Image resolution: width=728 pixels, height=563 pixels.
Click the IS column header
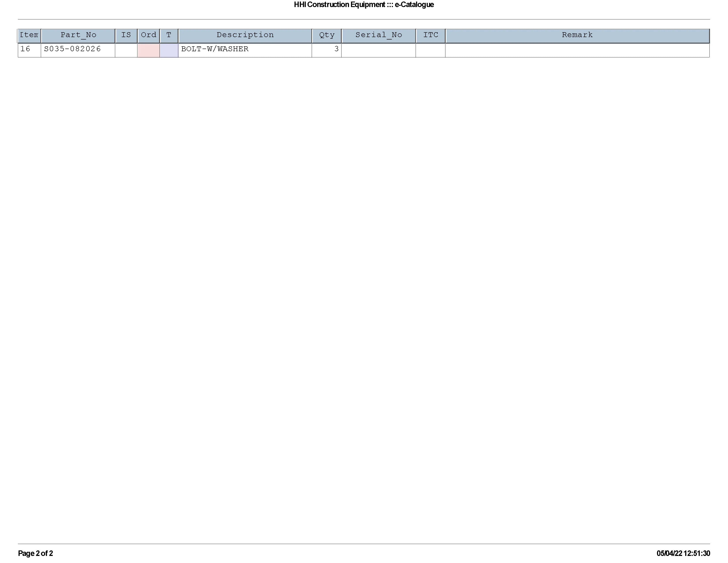tap(126, 35)
